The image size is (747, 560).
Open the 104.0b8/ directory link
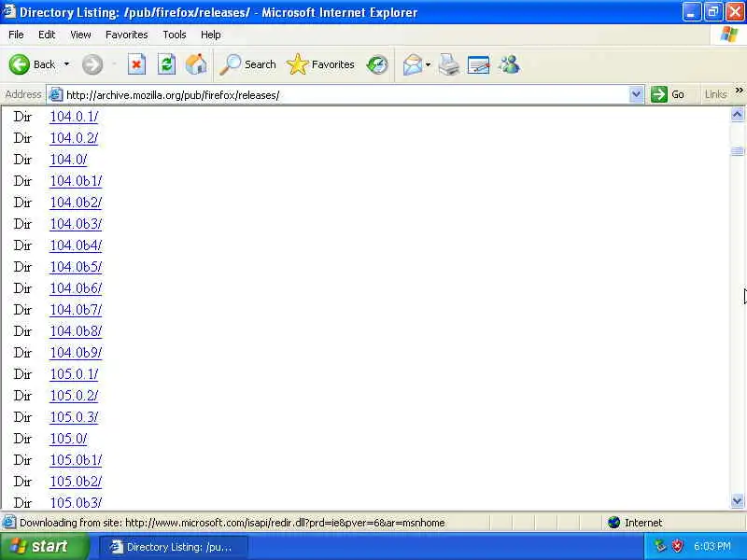coord(77,331)
